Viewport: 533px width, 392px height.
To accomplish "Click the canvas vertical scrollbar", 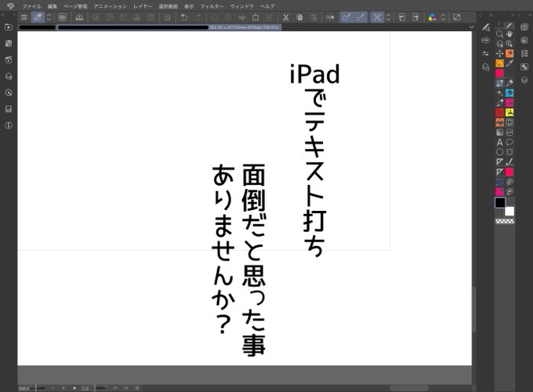I will pos(474,310).
